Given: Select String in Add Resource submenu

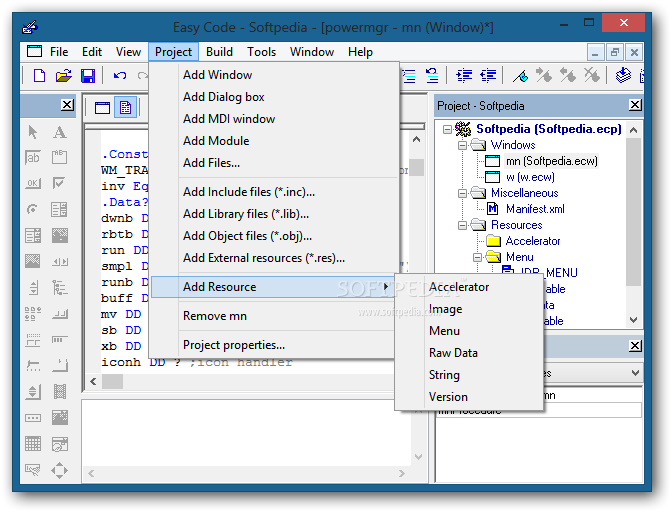Looking at the screenshot, I should (x=469, y=375).
